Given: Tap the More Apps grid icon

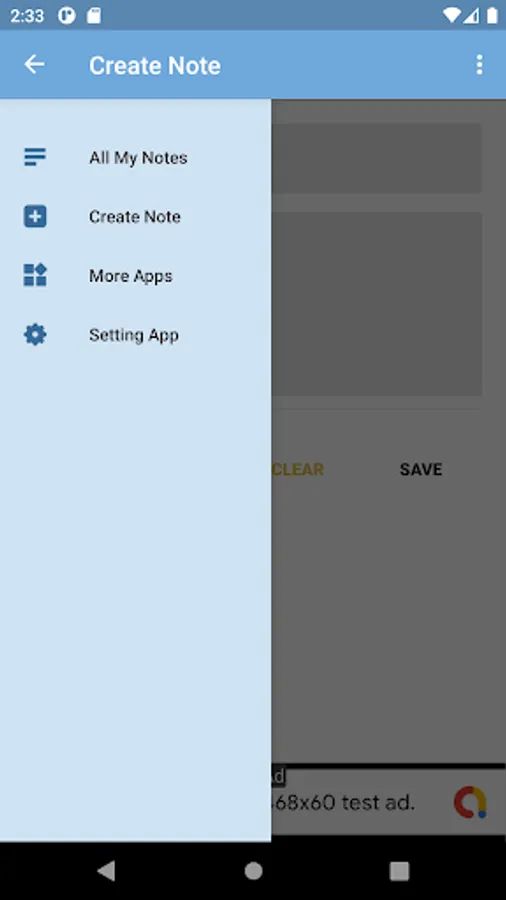Looking at the screenshot, I should pyautogui.click(x=35, y=275).
